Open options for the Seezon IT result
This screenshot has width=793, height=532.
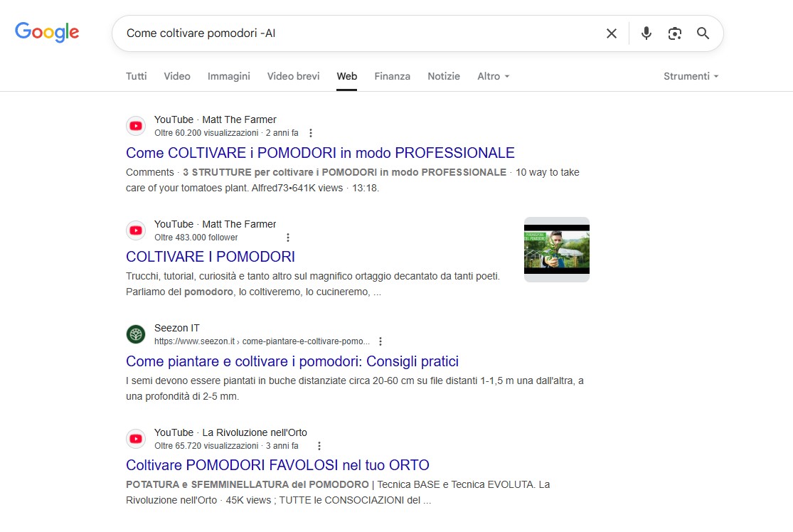coord(380,341)
